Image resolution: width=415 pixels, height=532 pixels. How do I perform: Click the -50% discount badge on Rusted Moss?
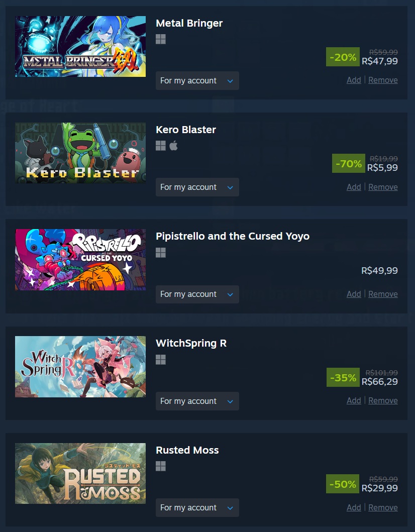tap(343, 484)
